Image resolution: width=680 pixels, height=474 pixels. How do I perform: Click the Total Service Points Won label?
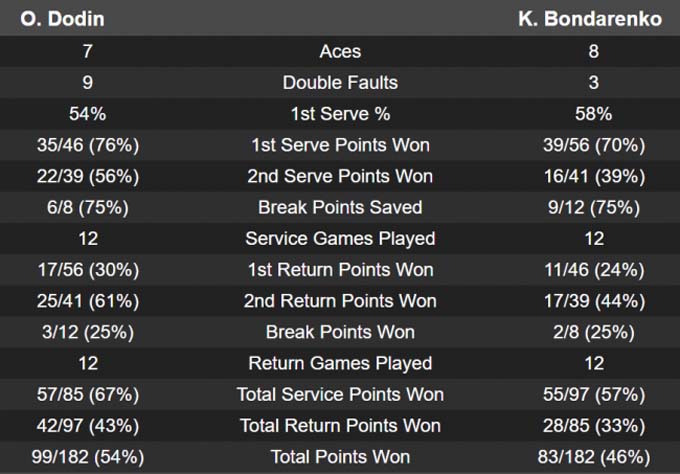[x=340, y=394]
